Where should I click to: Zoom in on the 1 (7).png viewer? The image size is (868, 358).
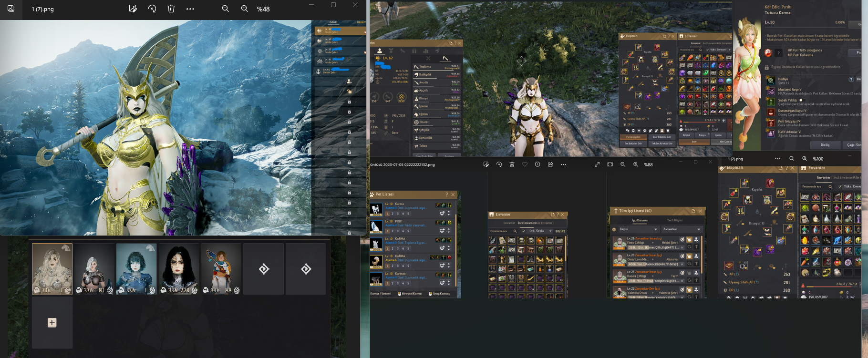tap(245, 9)
